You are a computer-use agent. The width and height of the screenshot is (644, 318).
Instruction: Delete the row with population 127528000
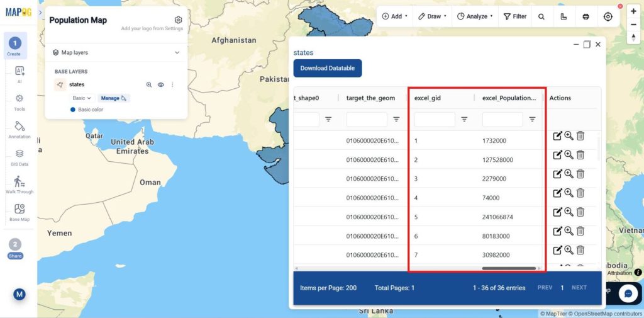(x=580, y=155)
